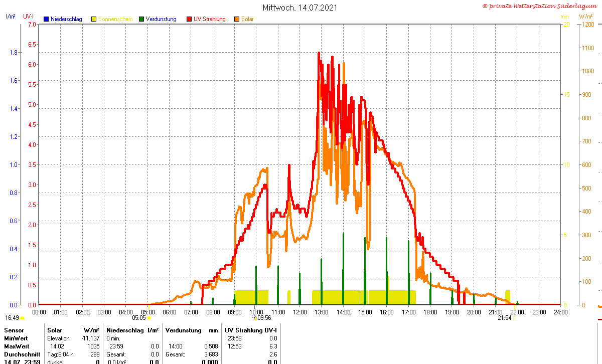Image resolution: width=602 pixels, height=364 pixels.
Task: Click the moon marker at 09:56
Action: pyautogui.click(x=255, y=317)
